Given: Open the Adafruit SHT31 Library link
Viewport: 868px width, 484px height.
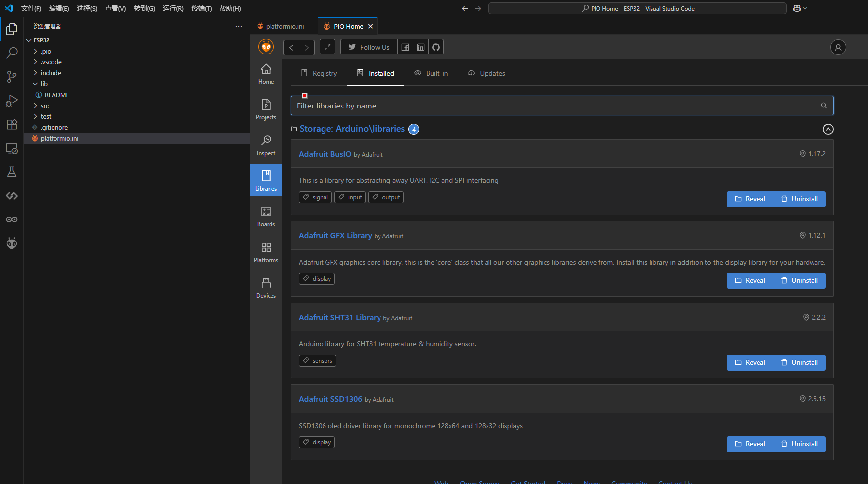Looking at the screenshot, I should coord(339,318).
